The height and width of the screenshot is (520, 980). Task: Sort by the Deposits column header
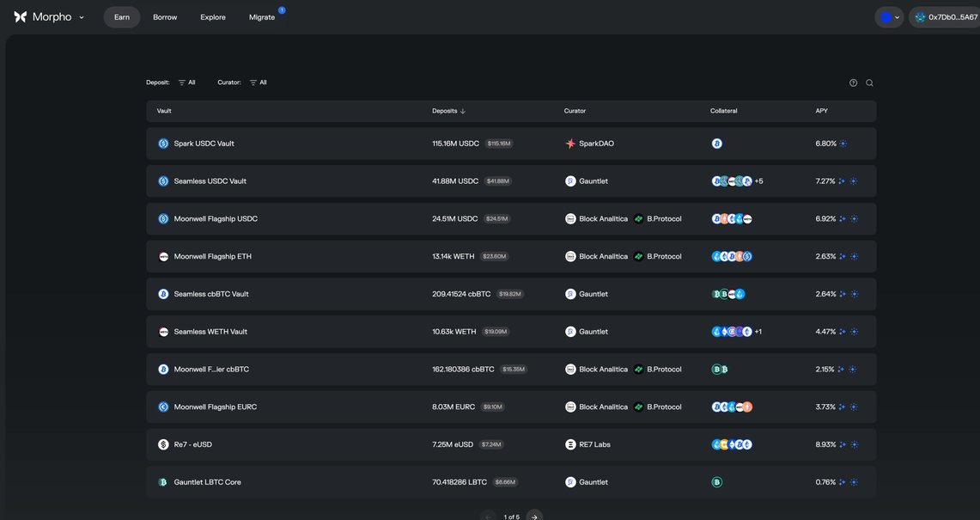(x=448, y=111)
